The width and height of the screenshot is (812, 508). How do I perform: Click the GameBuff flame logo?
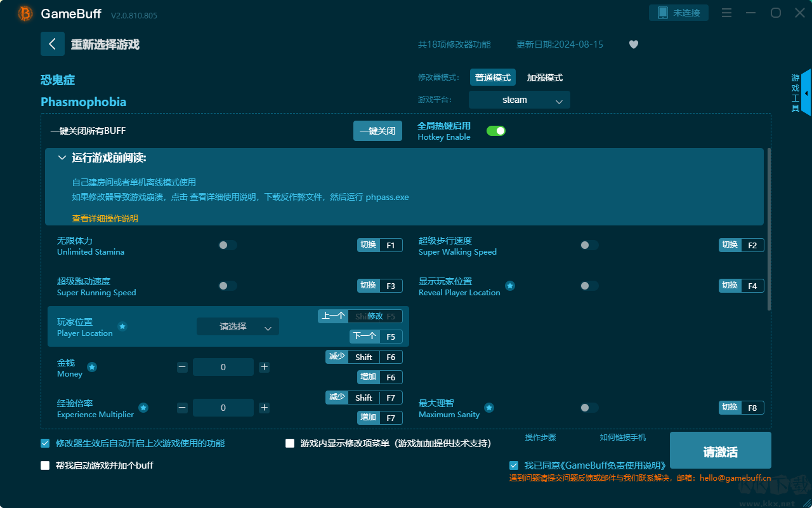pyautogui.click(x=24, y=13)
